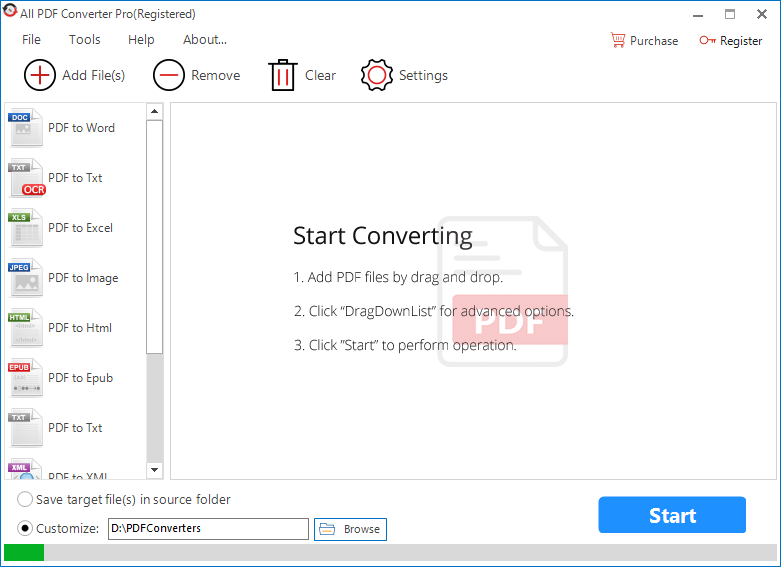Click the Remove label
Image resolution: width=781 pixels, height=567 pixels.
click(216, 75)
